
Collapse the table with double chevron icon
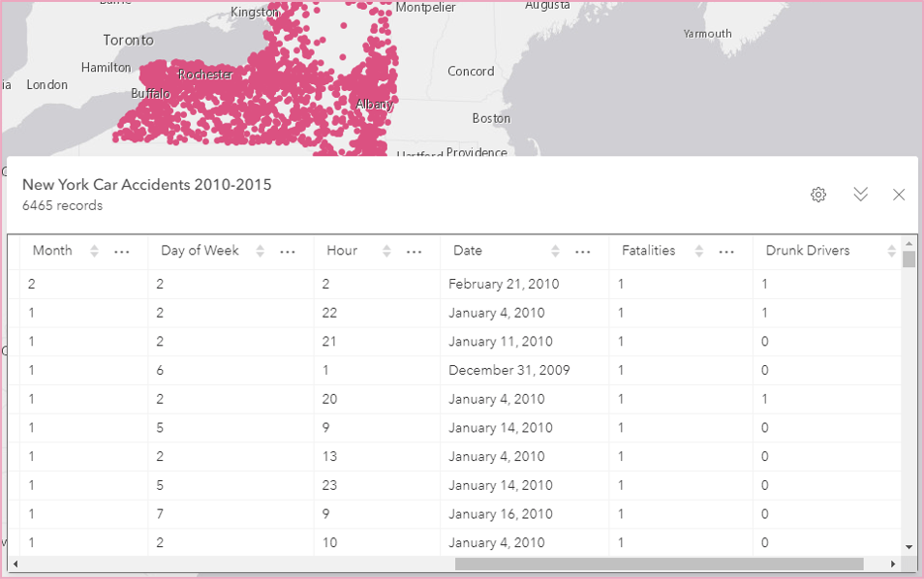860,195
